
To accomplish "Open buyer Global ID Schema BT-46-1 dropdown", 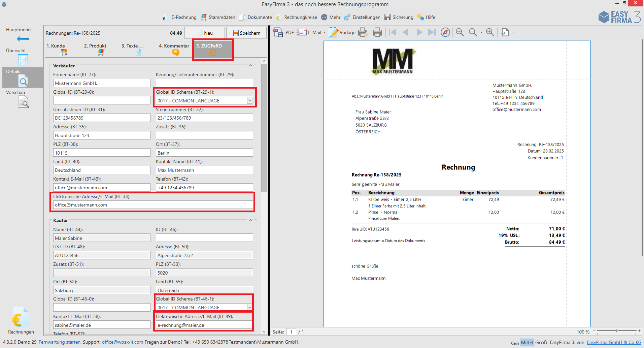I will tap(249, 307).
